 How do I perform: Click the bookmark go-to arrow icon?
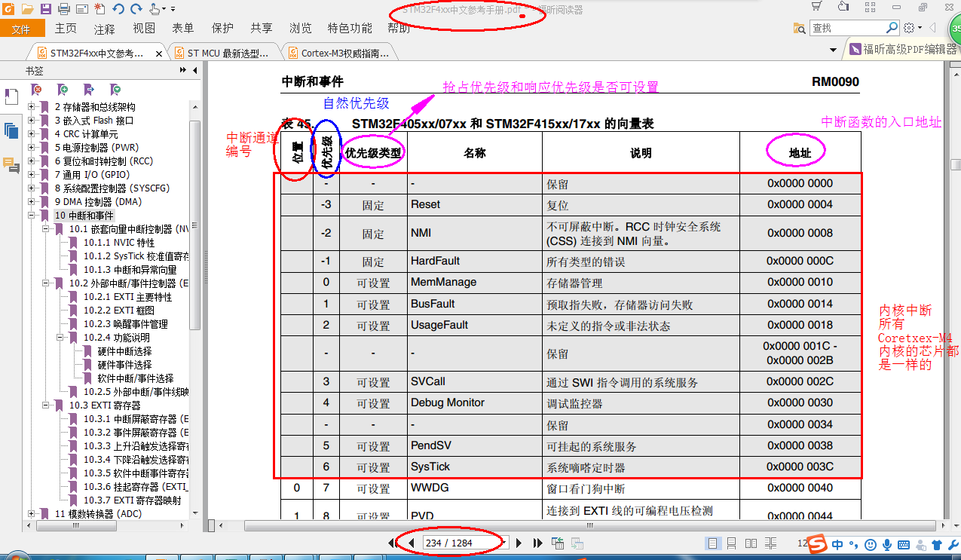pos(89,89)
